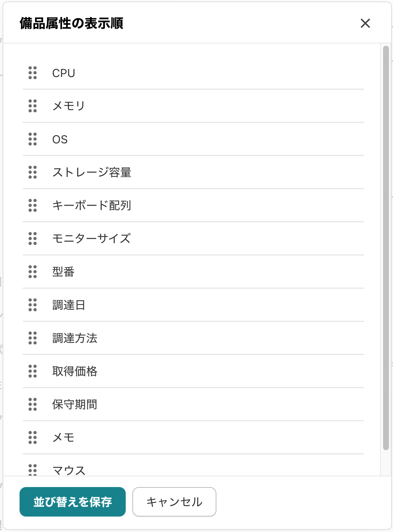Viewport: 393px width, 532px height.
Task: Click the ストレージ容量 row label
Action: tap(92, 172)
